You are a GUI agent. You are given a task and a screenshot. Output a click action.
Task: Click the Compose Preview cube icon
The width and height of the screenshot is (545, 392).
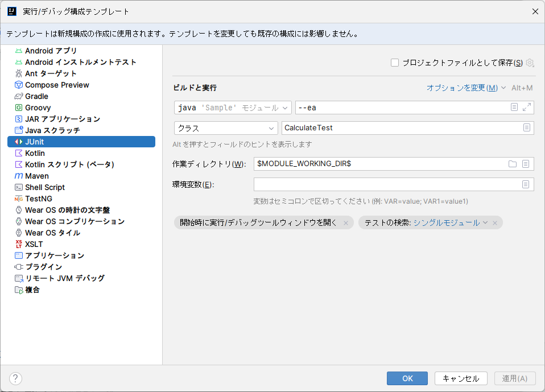coord(19,85)
